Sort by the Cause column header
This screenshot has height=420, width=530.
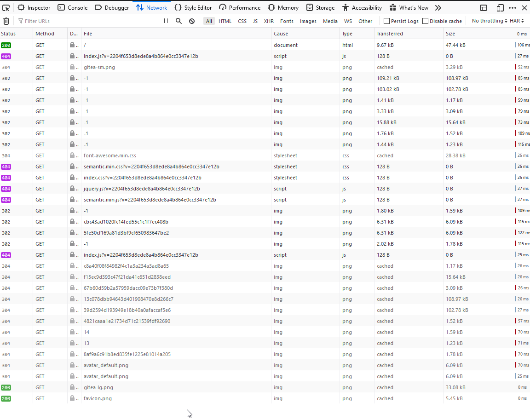coord(305,34)
